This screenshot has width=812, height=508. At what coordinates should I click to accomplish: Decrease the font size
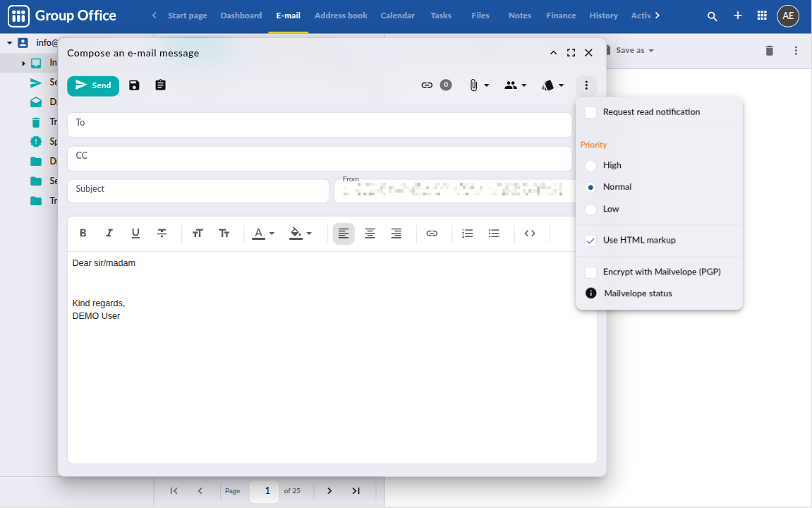(224, 234)
